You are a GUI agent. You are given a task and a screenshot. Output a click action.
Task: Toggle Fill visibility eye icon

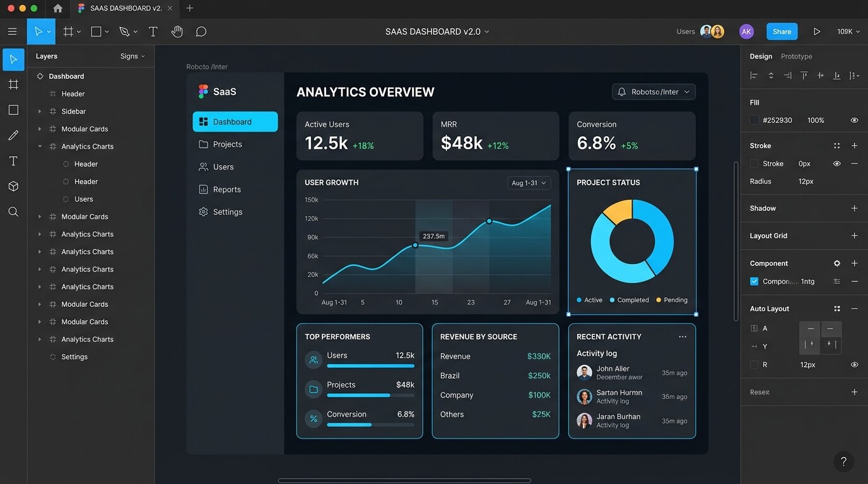[x=855, y=120]
